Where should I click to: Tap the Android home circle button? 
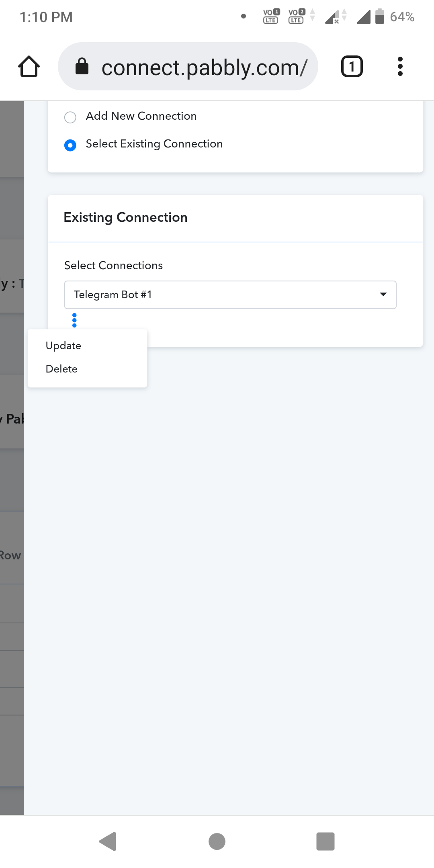point(217,841)
